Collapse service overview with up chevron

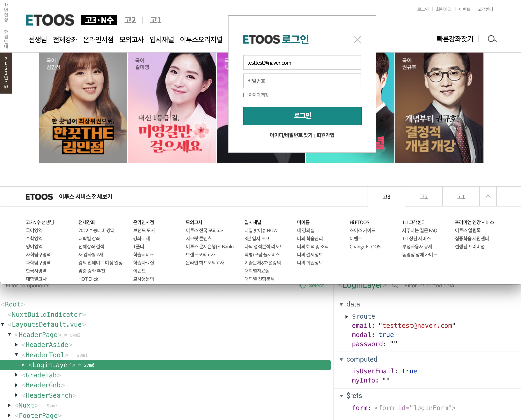(488, 196)
